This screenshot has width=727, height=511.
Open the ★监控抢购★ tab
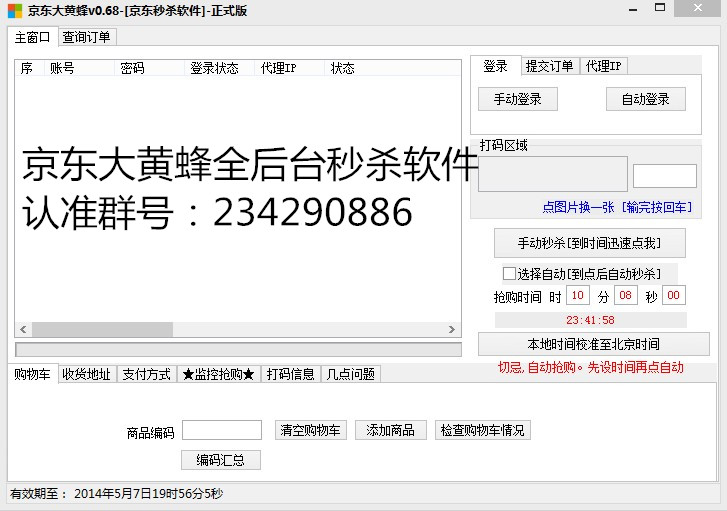click(x=219, y=374)
